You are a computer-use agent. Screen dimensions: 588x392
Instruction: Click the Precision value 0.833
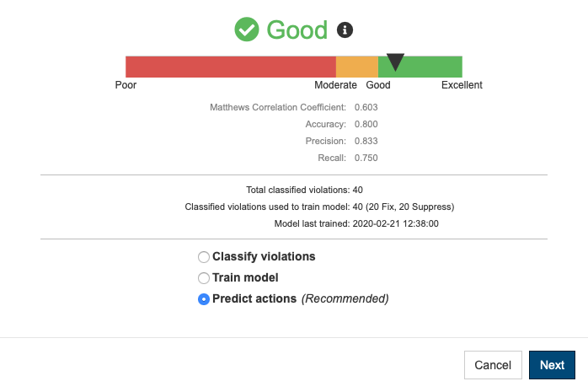366,141
